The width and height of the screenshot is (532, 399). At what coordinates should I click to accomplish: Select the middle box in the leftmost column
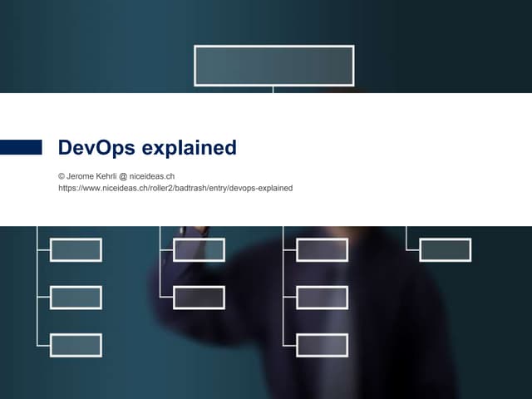coord(76,298)
